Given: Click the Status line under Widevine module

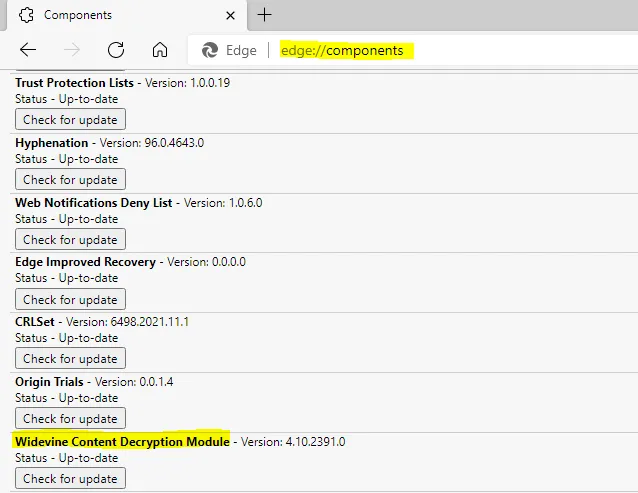Looking at the screenshot, I should 67,458.
